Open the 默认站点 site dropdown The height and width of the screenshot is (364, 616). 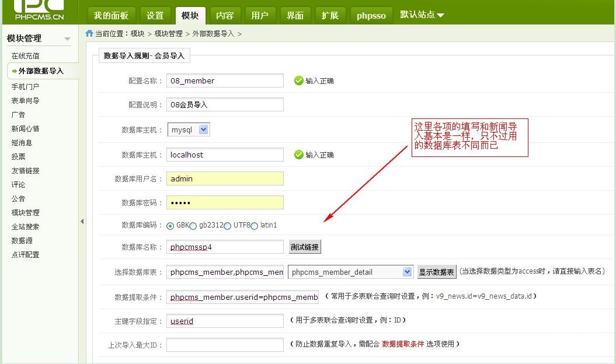422,15
